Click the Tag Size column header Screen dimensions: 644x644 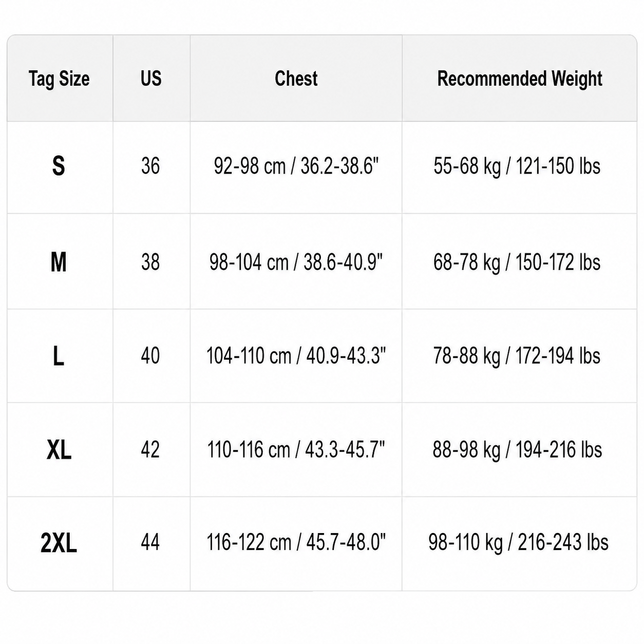tap(59, 79)
